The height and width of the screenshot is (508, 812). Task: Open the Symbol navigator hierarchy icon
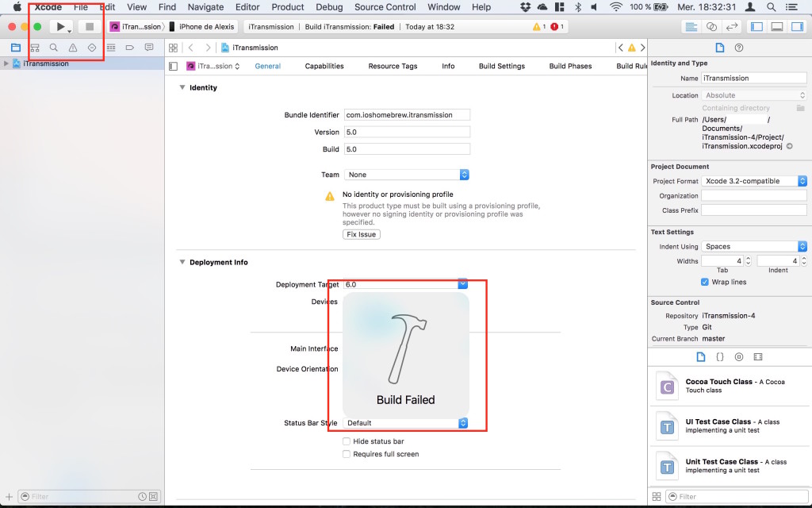coord(35,48)
